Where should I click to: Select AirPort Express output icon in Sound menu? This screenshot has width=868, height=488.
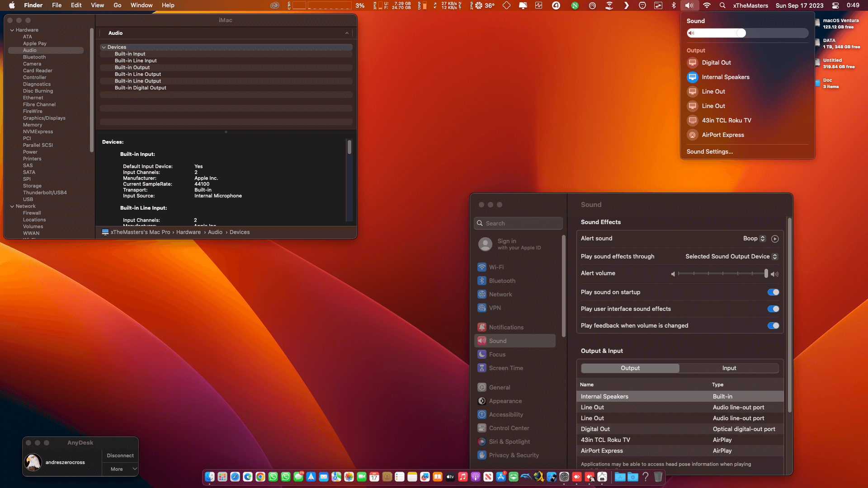693,135
